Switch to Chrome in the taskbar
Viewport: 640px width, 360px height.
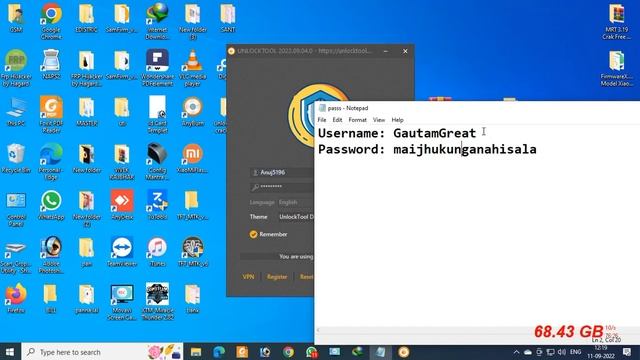pyautogui.click(x=289, y=352)
